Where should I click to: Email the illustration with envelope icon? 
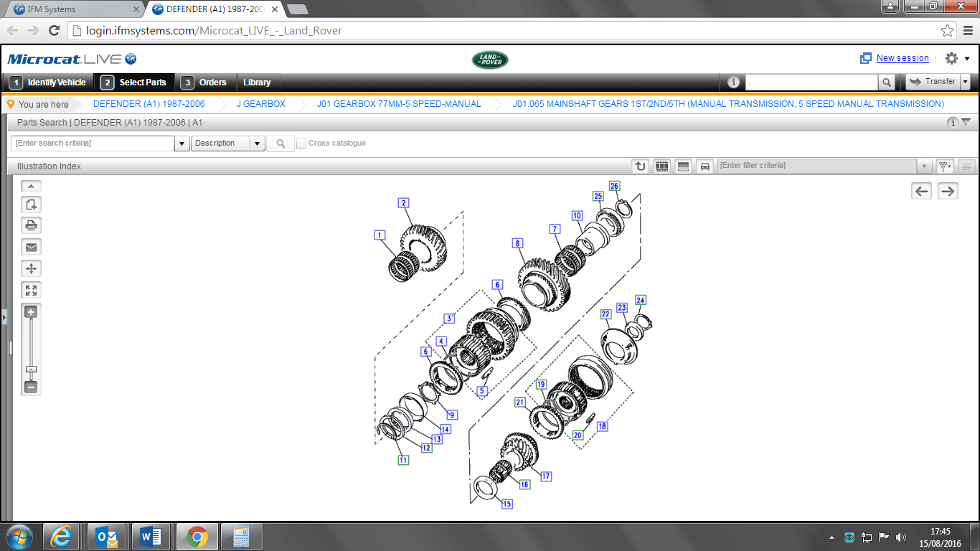(31, 247)
